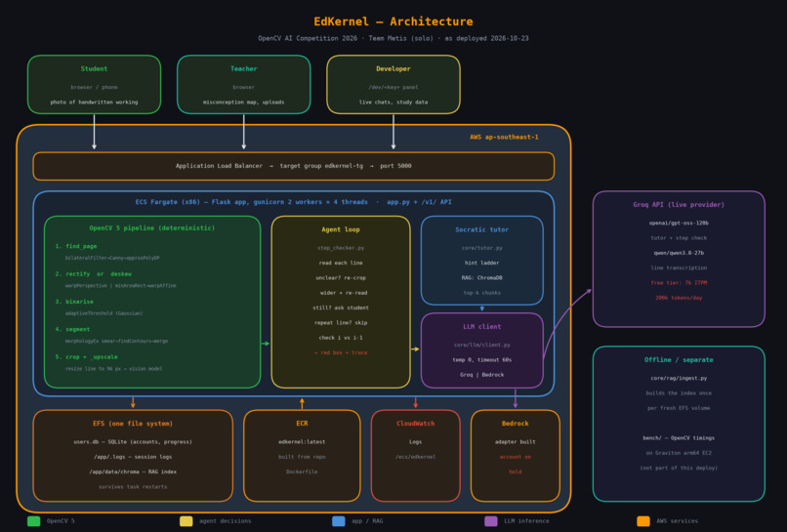Click 'core/llm/client.py' file path
787x532 pixels.
coord(481,345)
